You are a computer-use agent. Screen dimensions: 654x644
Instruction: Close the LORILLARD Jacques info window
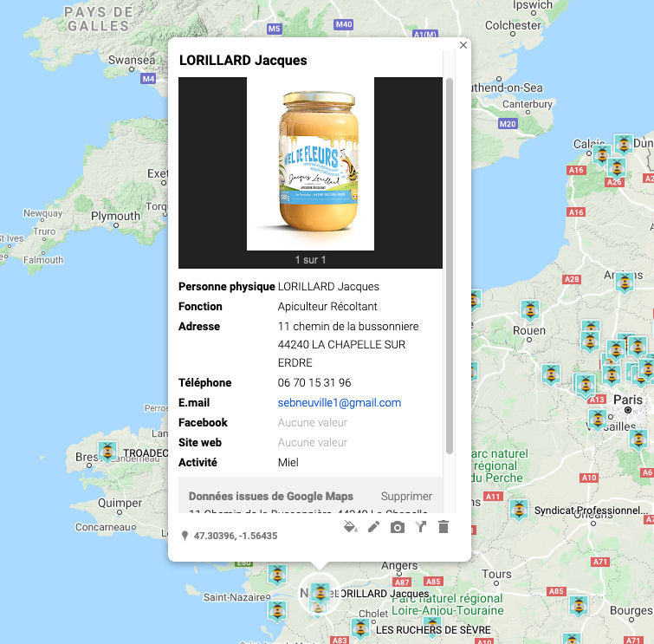(x=463, y=45)
